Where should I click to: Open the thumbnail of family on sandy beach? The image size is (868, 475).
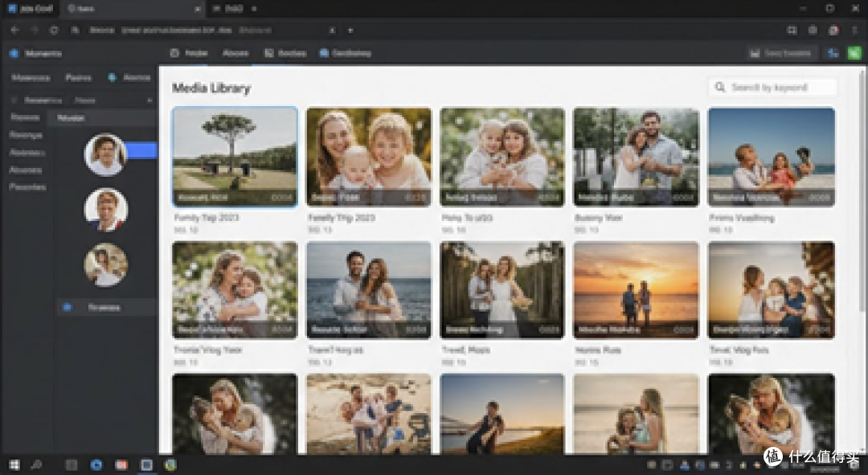click(369, 414)
